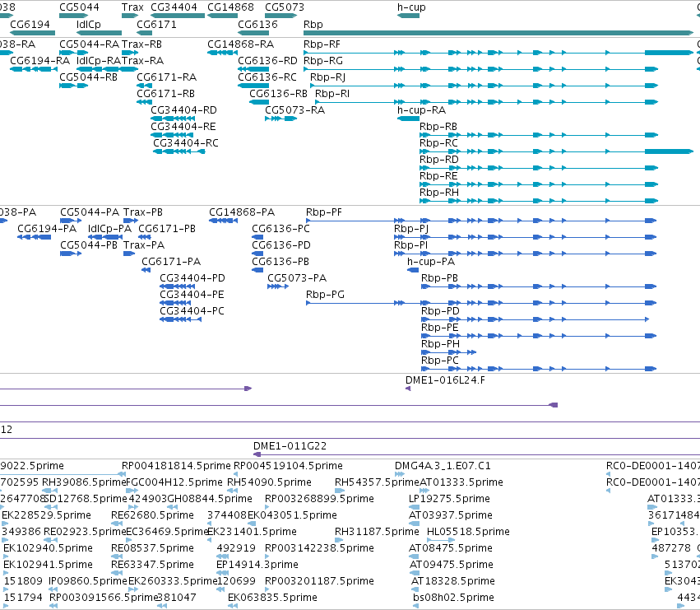Click transcript label 'CG6171-RA'

coord(166,77)
